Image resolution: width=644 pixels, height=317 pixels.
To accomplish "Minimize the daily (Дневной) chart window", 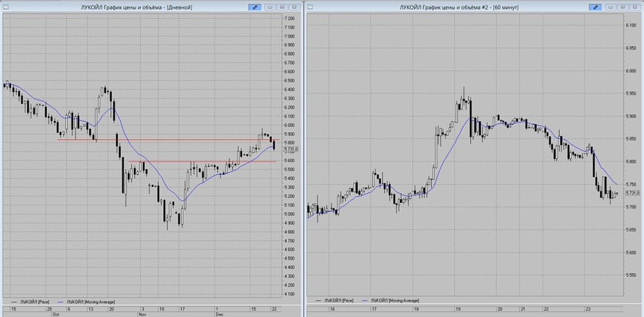I will 270,7.
